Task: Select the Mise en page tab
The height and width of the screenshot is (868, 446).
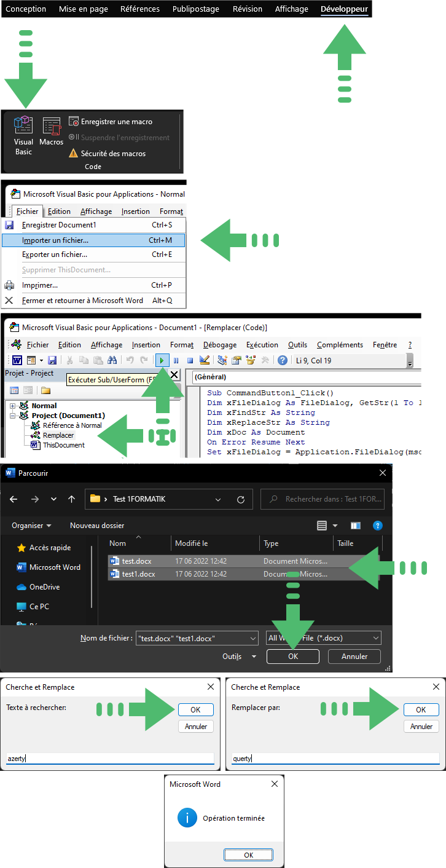Action: click(x=83, y=9)
